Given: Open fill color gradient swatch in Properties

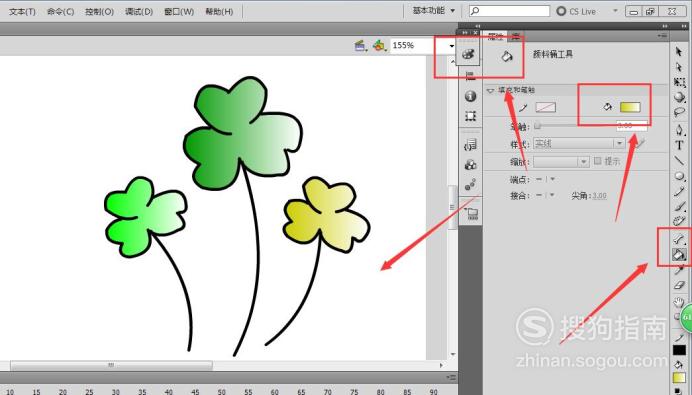Looking at the screenshot, I should coord(630,107).
